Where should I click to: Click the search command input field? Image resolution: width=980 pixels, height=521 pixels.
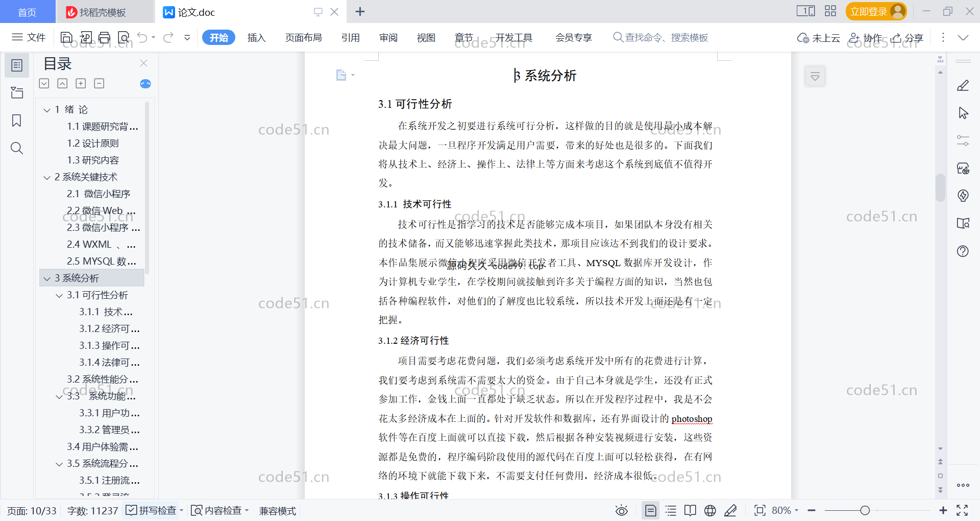[661, 37]
